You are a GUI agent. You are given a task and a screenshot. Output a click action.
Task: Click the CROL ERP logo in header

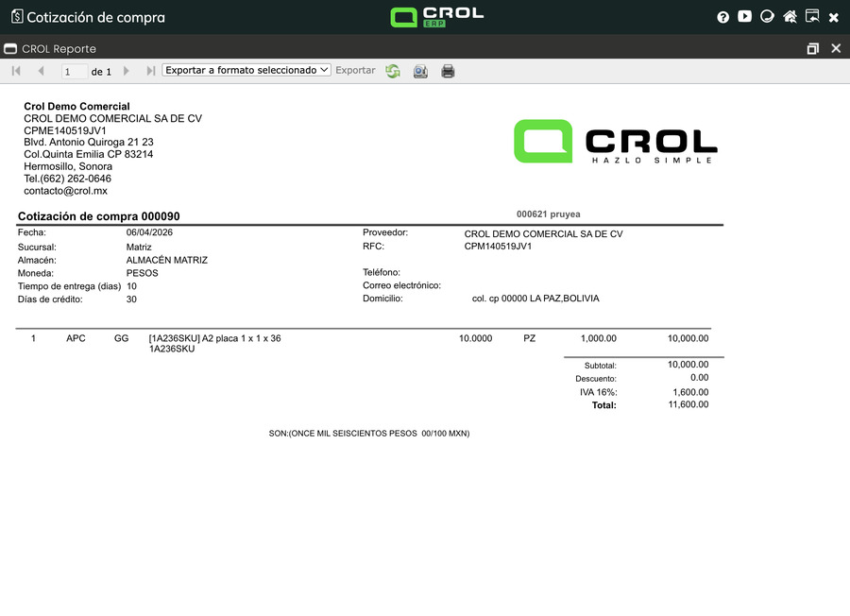point(436,17)
